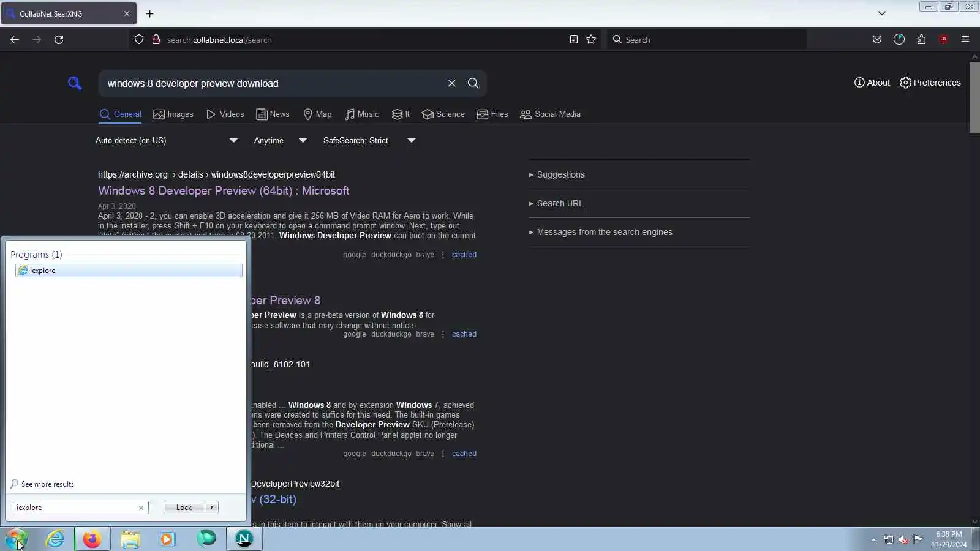The image size is (980, 551).
Task: Clear the Start menu search box
Action: coord(141,508)
